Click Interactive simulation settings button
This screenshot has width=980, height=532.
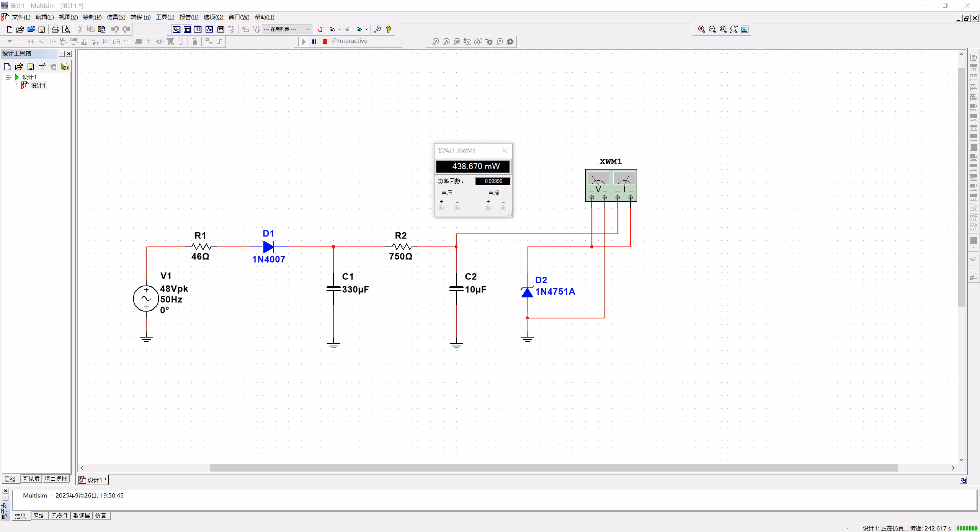click(350, 41)
